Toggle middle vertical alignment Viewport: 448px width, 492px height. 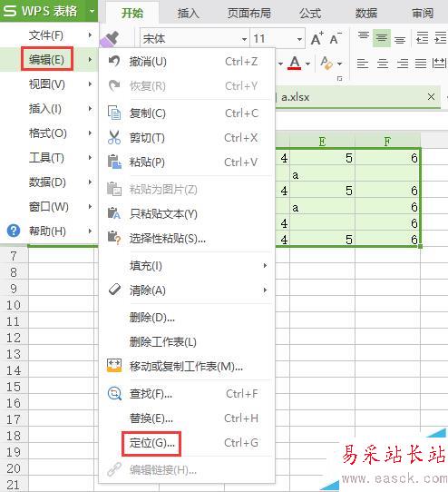pos(382,38)
